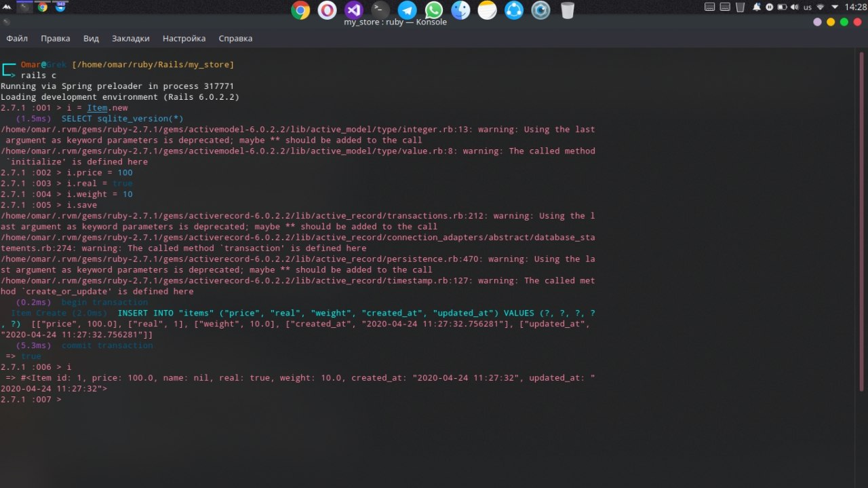Click the 'begin transaction' text

(104, 302)
